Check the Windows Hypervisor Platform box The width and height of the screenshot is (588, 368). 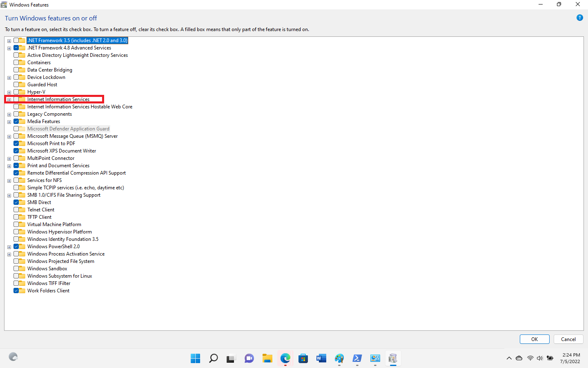pyautogui.click(x=16, y=232)
